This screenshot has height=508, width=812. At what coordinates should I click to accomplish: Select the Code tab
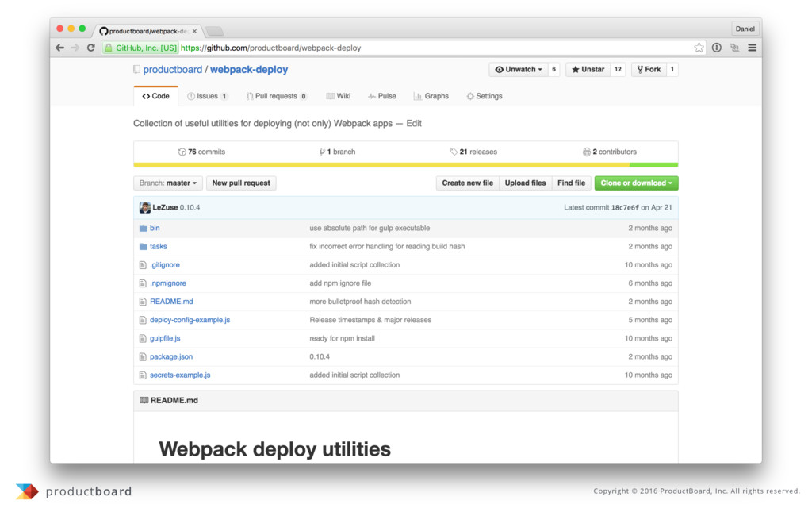pyautogui.click(x=156, y=96)
